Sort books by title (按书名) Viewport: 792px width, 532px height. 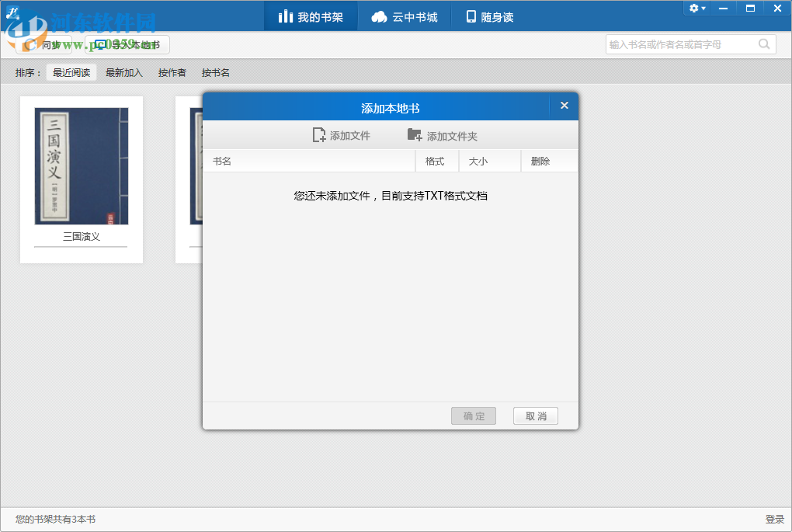[x=217, y=72]
